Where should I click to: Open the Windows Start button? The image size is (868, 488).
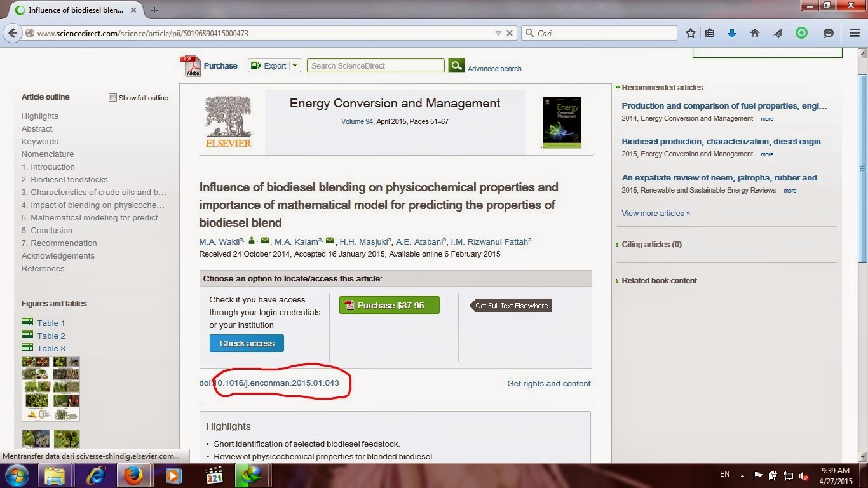pos(17,475)
